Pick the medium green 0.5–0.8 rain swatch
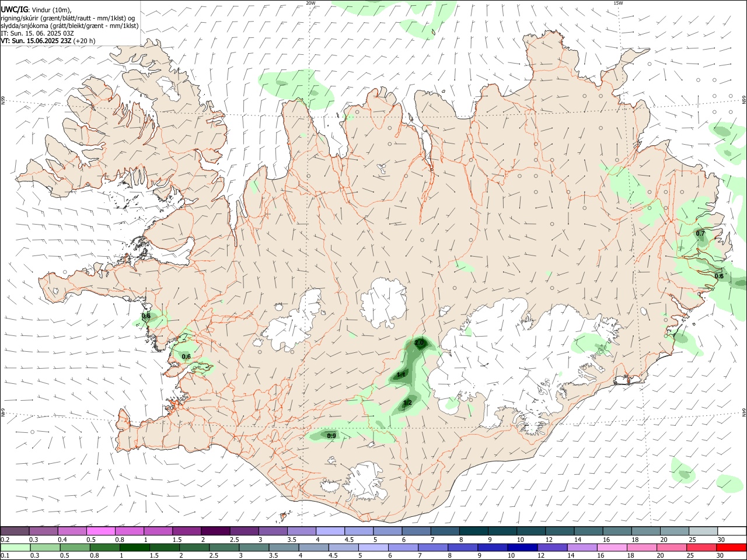 pos(75,548)
